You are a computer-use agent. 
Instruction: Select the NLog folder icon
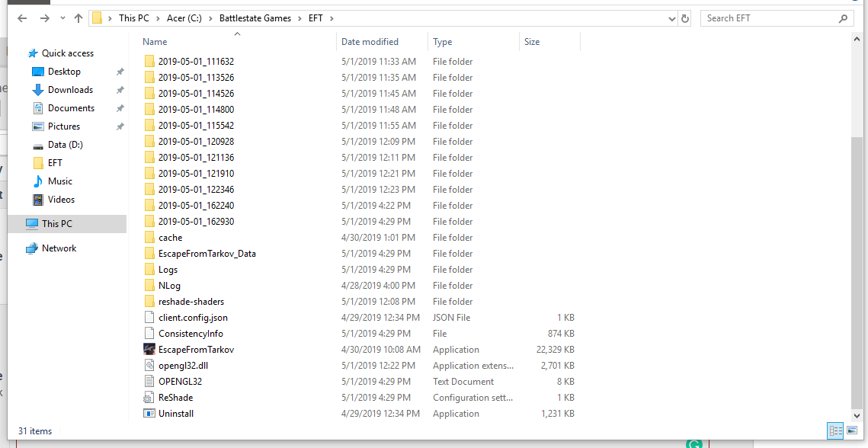pyautogui.click(x=149, y=286)
